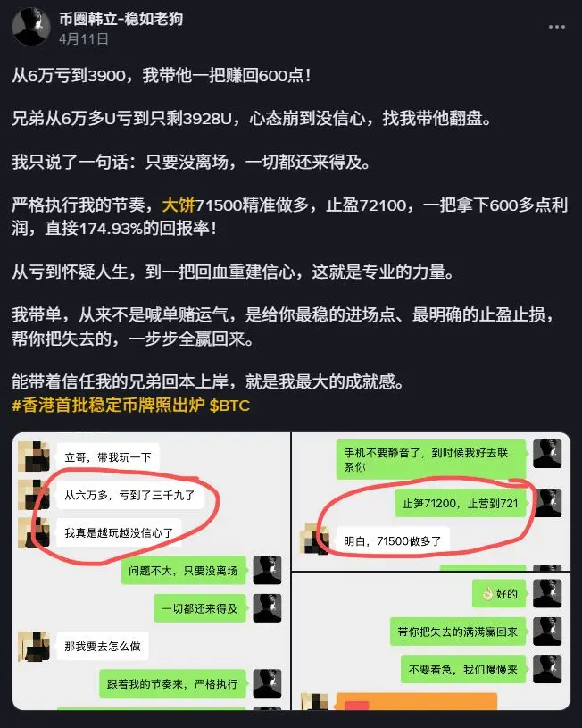Select the orange message bubble at bottom

click(416, 701)
